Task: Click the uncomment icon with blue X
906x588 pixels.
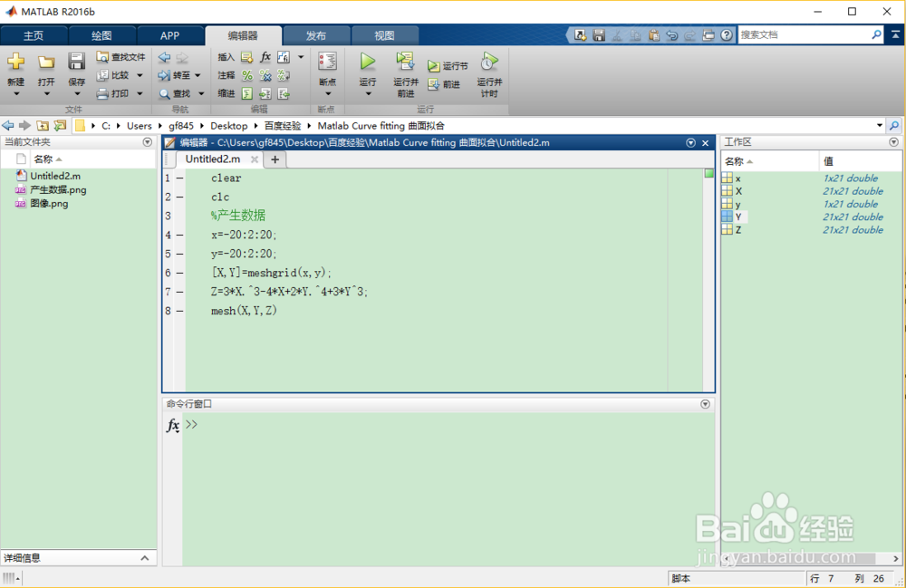Action: [x=265, y=75]
